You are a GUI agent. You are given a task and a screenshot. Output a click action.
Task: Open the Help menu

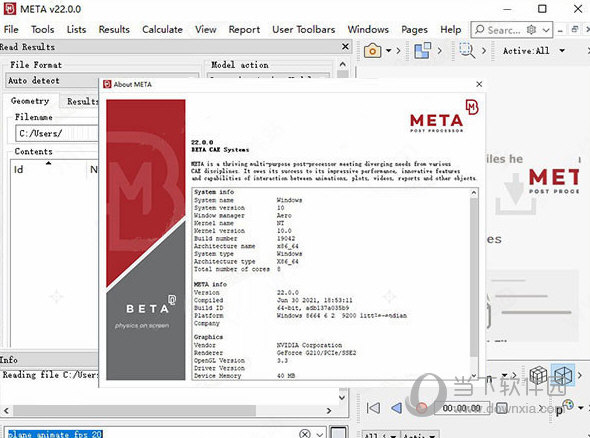pyautogui.click(x=450, y=29)
